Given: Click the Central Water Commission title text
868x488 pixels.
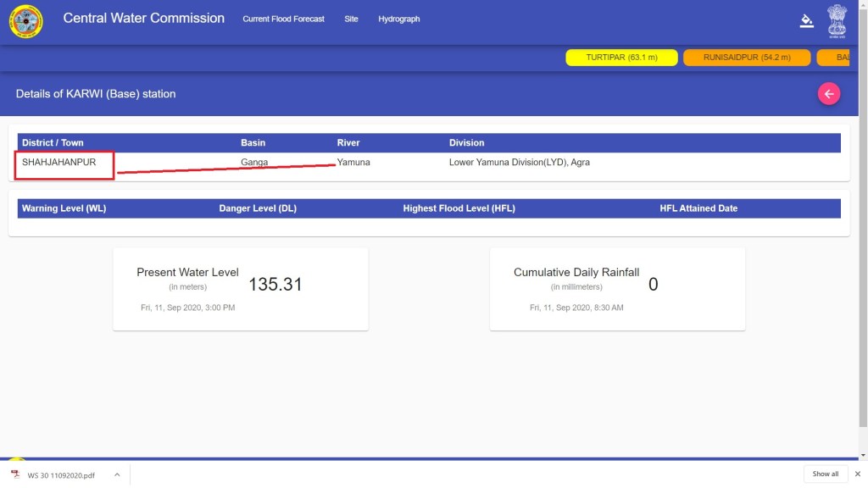Looking at the screenshot, I should pos(143,18).
